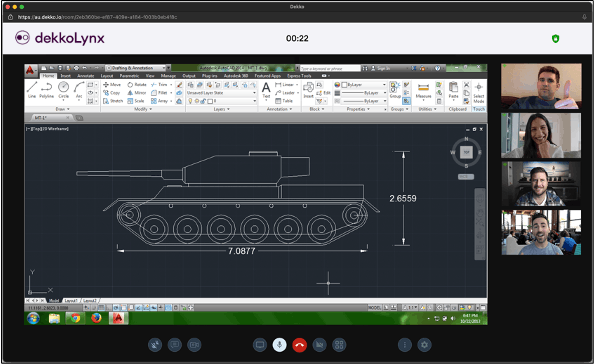Click the keyword search input field

(330, 68)
